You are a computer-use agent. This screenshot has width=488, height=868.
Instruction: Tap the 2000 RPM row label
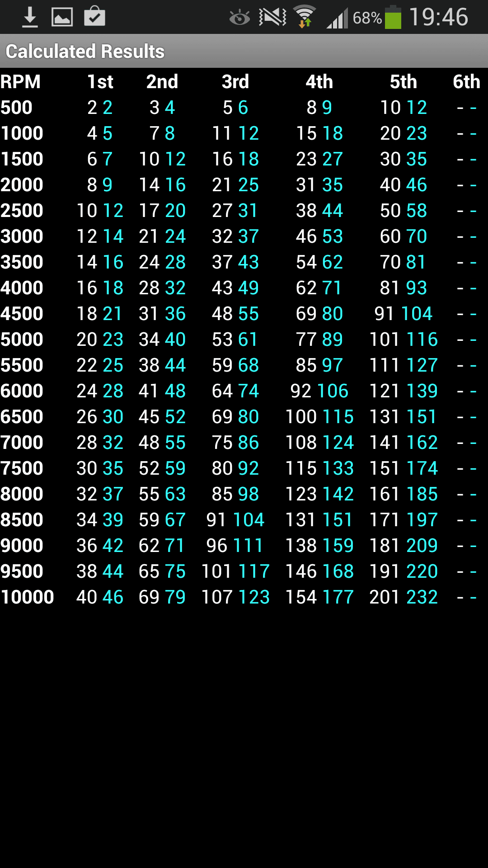tap(22, 185)
